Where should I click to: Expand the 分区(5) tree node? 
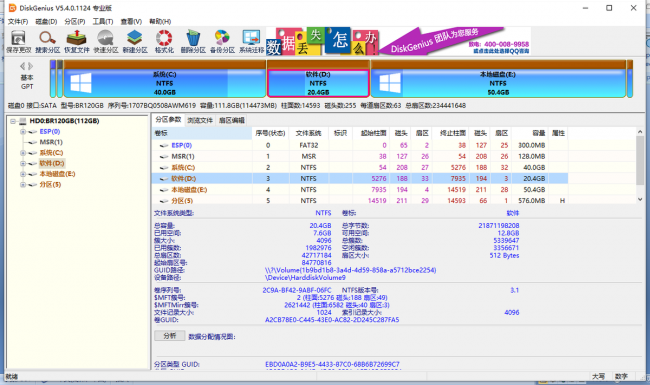pos(23,185)
